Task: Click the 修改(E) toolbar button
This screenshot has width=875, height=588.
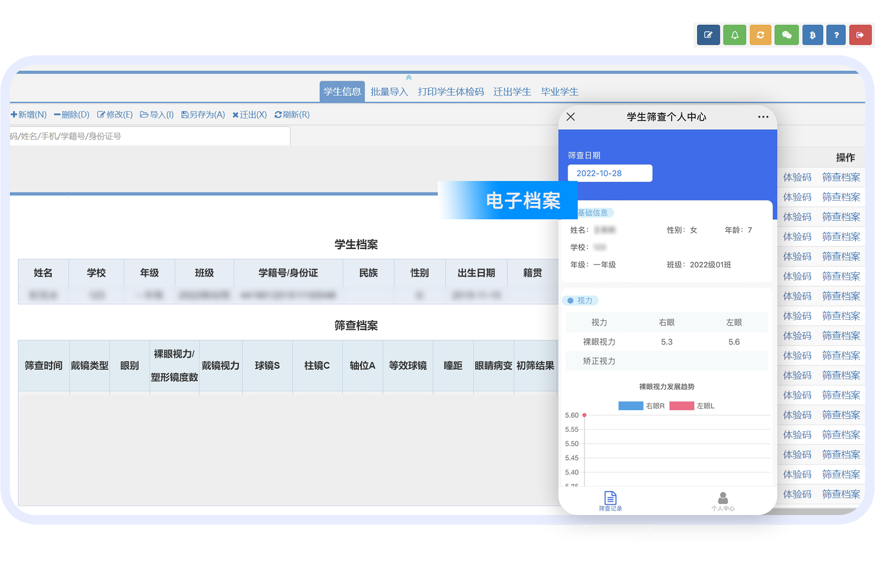Action: click(115, 115)
